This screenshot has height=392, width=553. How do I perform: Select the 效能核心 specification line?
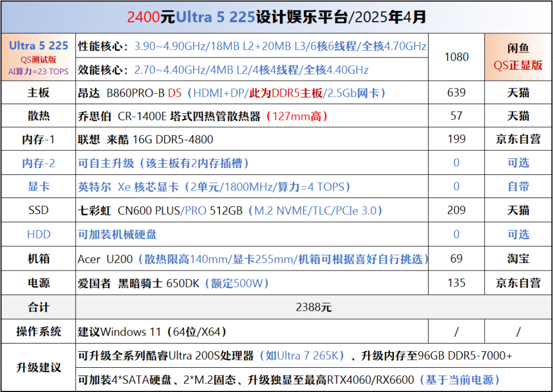pyautogui.click(x=223, y=70)
